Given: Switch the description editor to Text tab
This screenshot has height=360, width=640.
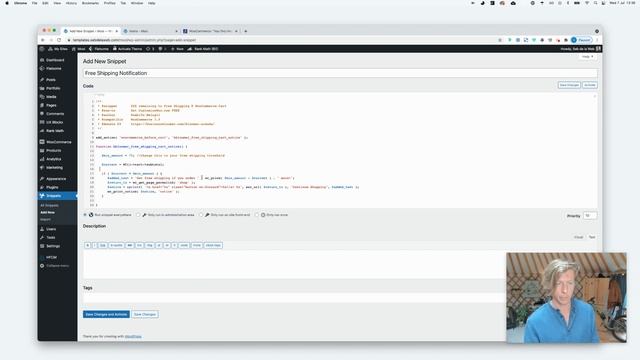Looking at the screenshot, I should pos(592,237).
